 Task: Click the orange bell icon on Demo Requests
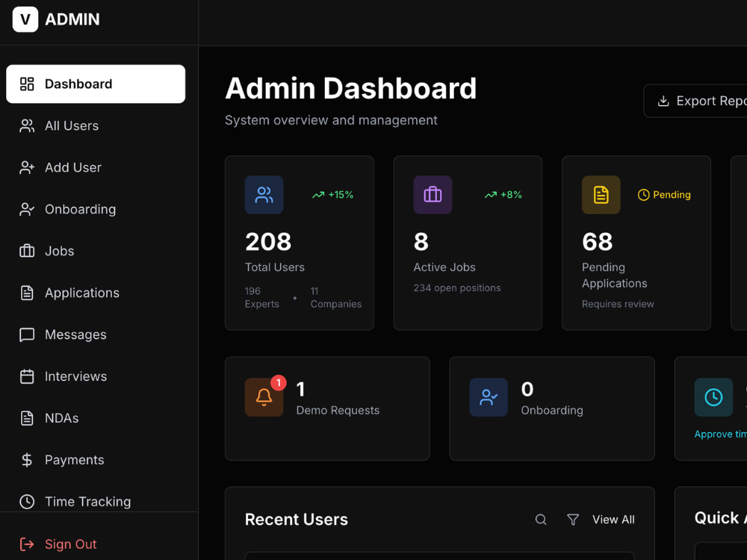(x=264, y=397)
